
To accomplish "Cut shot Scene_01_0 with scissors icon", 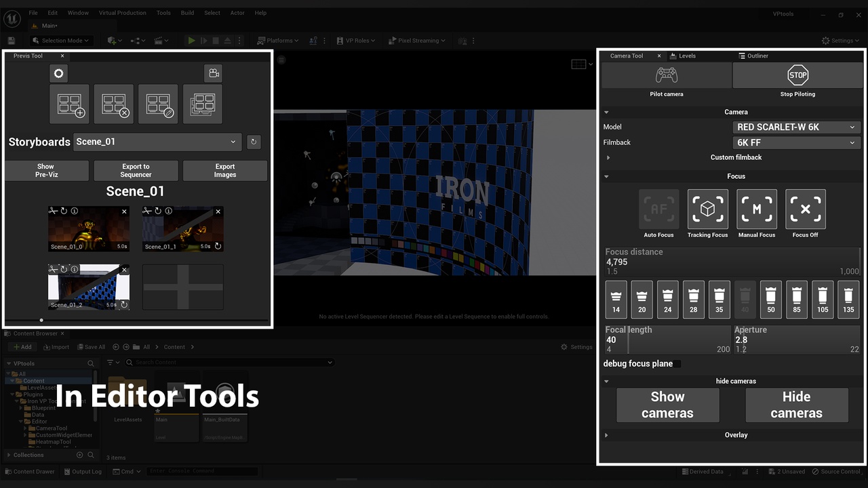I will (x=54, y=211).
